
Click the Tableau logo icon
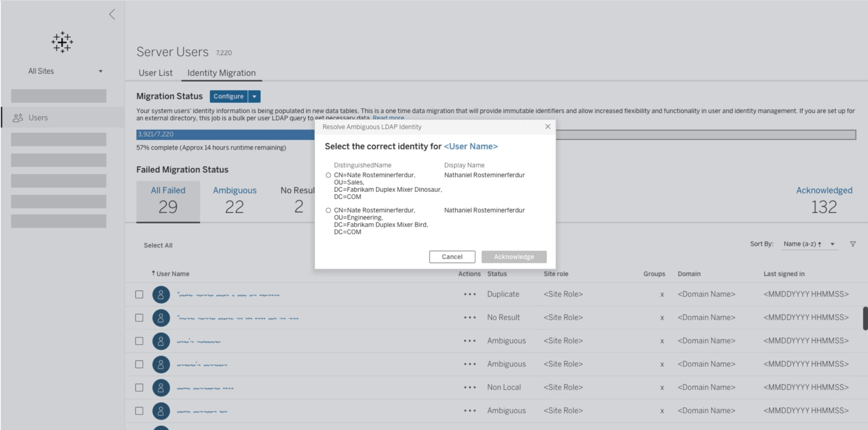[x=62, y=42]
